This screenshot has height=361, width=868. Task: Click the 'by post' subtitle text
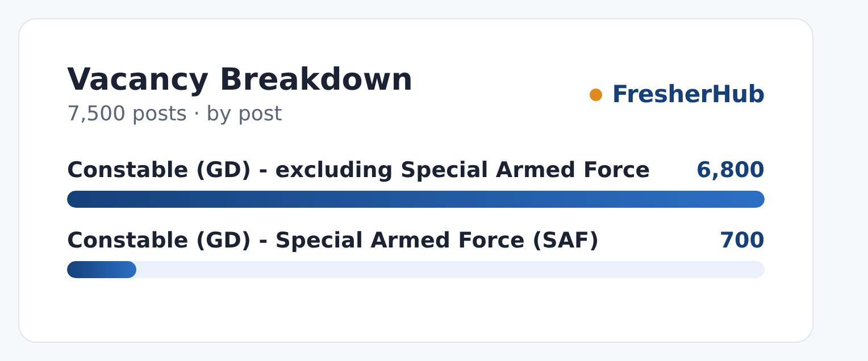244,114
